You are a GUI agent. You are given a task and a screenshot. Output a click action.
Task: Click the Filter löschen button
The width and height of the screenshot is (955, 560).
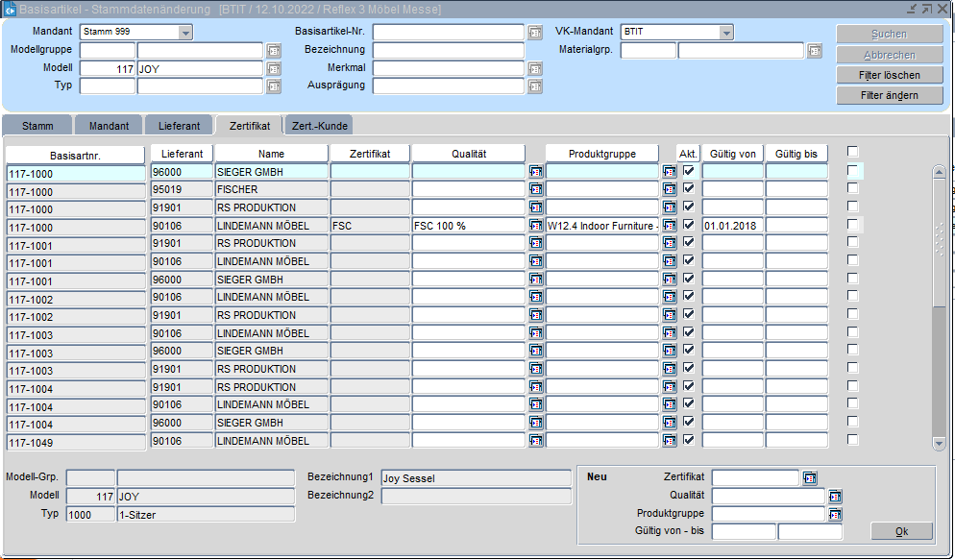(889, 75)
